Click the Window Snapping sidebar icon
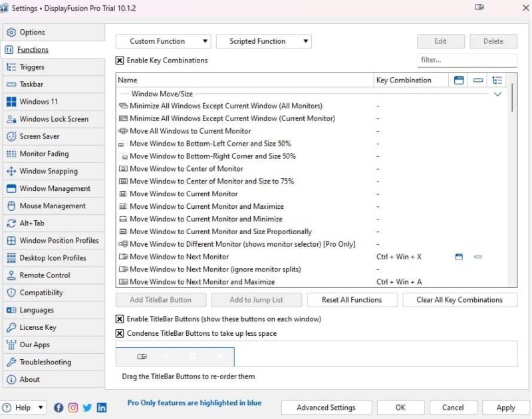Viewport: 532px width, 419px height. click(10, 171)
